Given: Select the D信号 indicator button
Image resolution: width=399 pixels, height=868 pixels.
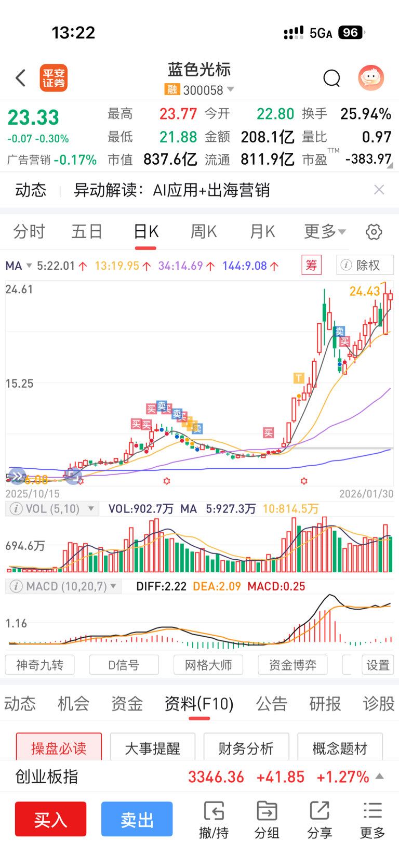Looking at the screenshot, I should click(x=124, y=665).
